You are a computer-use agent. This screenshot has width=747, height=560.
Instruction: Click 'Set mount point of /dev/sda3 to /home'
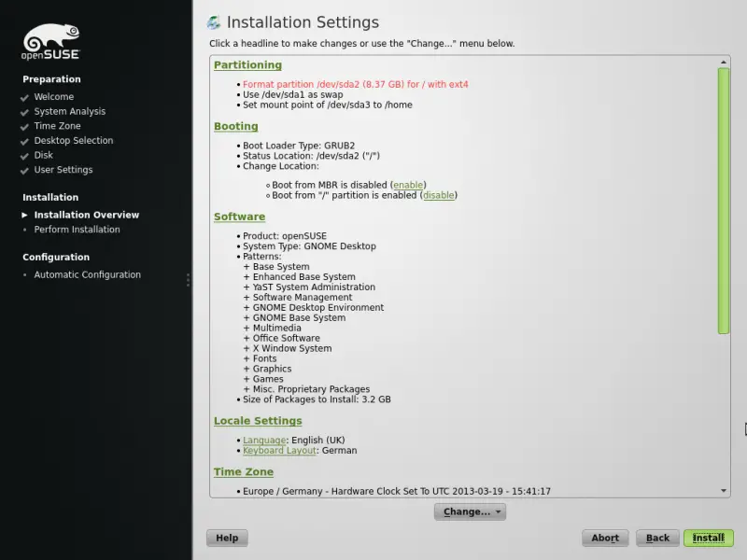tap(328, 105)
